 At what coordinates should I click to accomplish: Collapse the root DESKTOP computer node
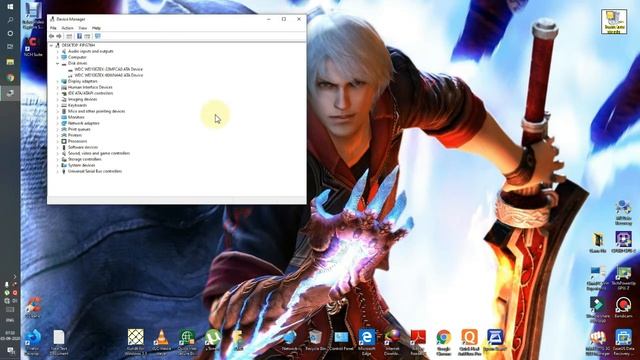click(x=51, y=45)
